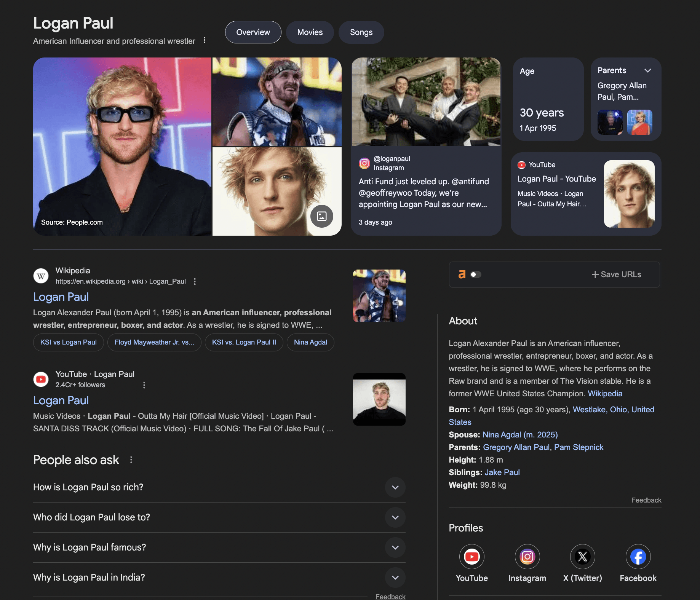This screenshot has width=700, height=600.
Task: Click the father's photo in Parents card
Action: tap(610, 122)
